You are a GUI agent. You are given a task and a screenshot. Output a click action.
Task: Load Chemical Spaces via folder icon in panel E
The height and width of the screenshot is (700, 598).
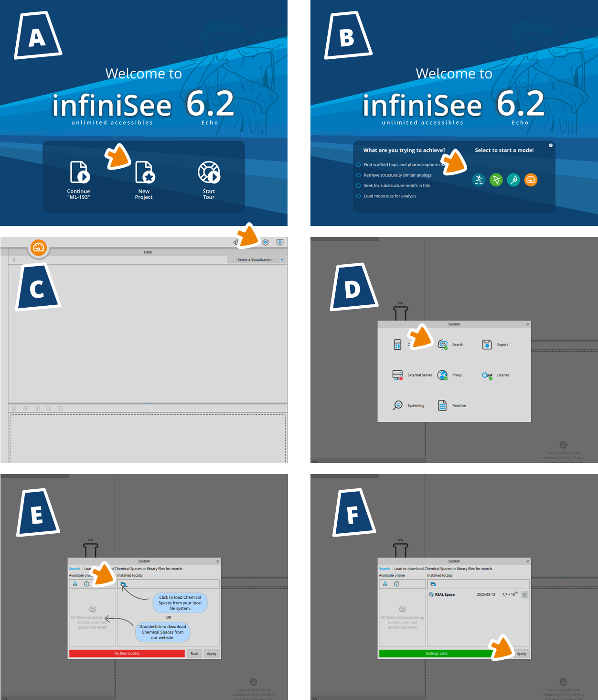(123, 584)
